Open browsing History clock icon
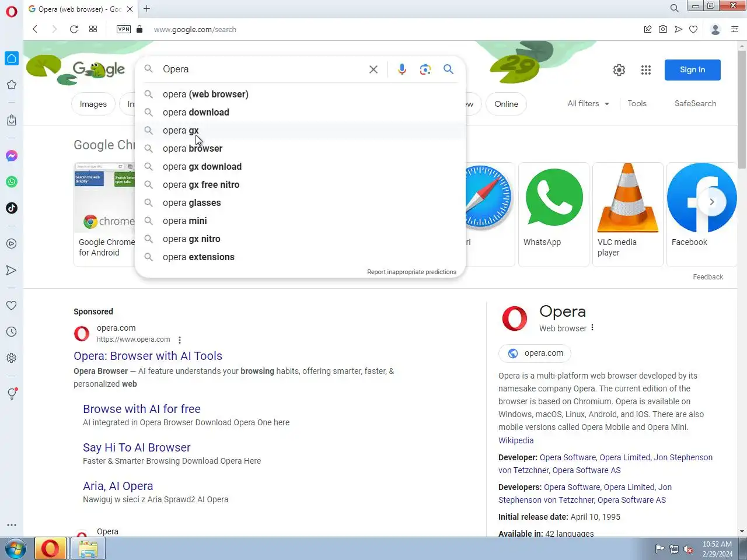Image resolution: width=747 pixels, height=560 pixels. 12,331
